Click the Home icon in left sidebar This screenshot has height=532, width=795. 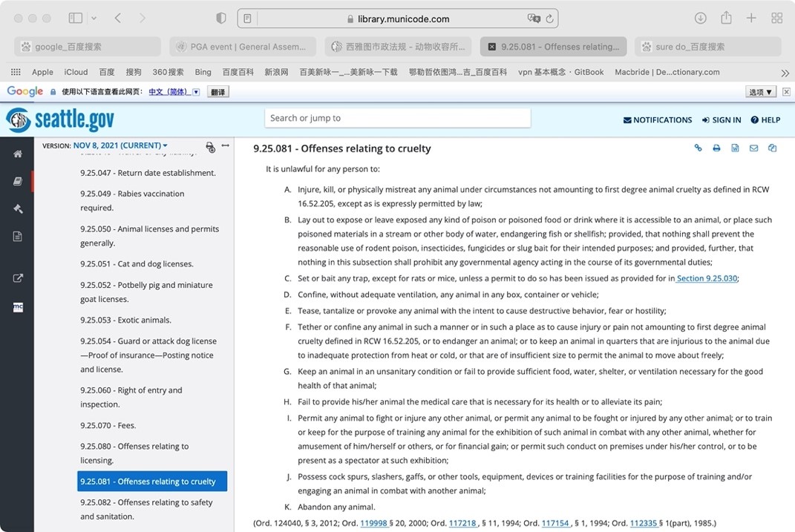point(17,154)
